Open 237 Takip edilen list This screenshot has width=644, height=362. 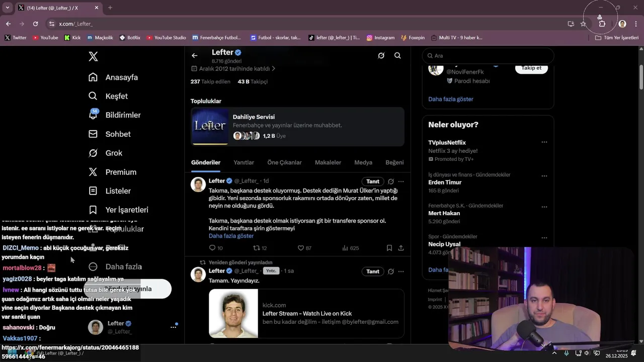(x=210, y=81)
